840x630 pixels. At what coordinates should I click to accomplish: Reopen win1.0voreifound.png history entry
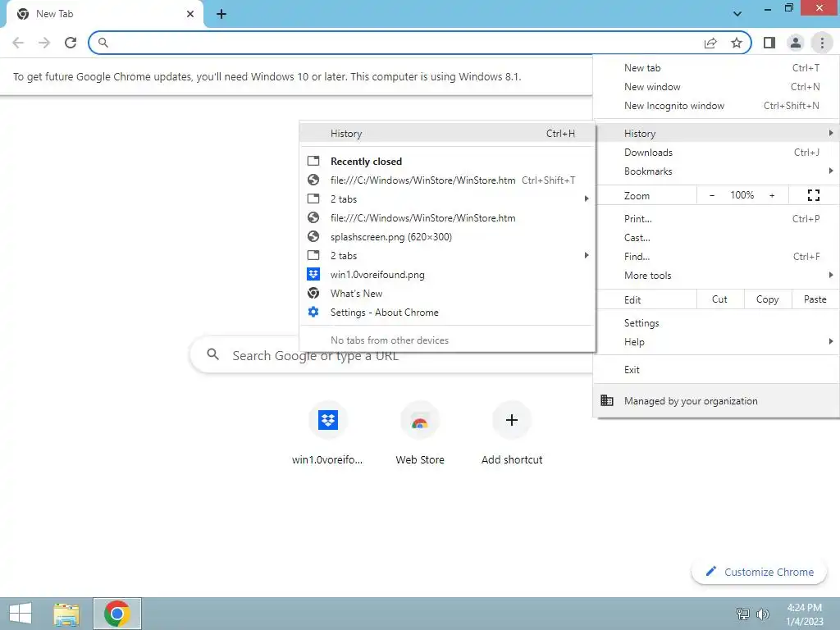coord(447,274)
